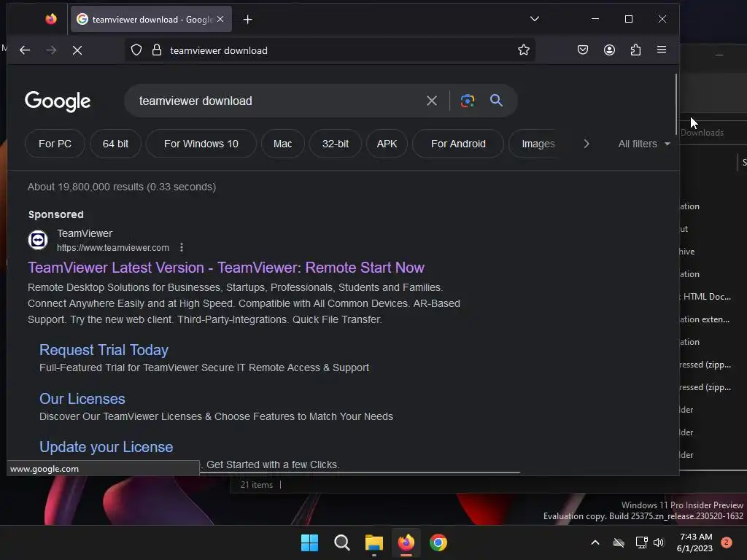
Task: Click the HTML Doc... entry in File Explorer
Action: (x=707, y=297)
